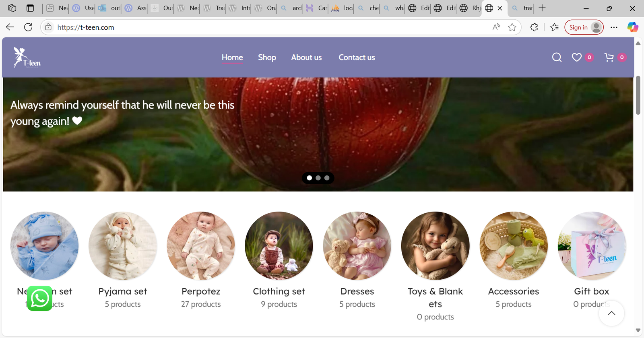Open WhatsApp chat button
Image resolution: width=644 pixels, height=338 pixels.
[x=40, y=298]
